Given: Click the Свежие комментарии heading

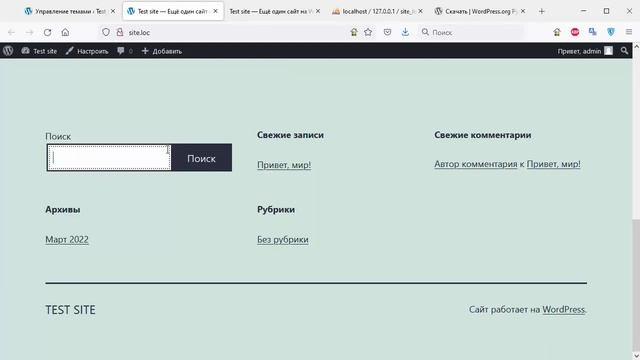Looking at the screenshot, I should click(x=483, y=135).
